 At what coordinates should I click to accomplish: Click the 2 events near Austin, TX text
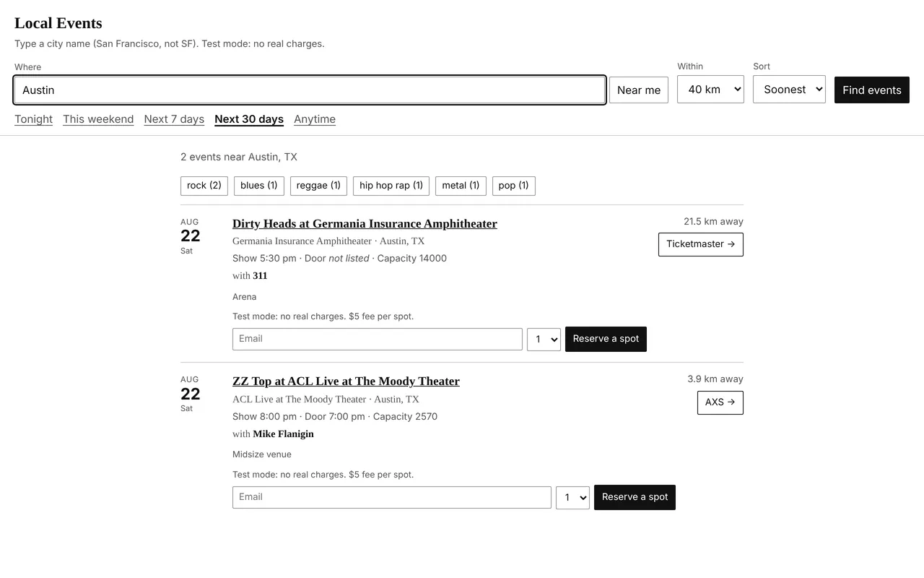(x=239, y=157)
